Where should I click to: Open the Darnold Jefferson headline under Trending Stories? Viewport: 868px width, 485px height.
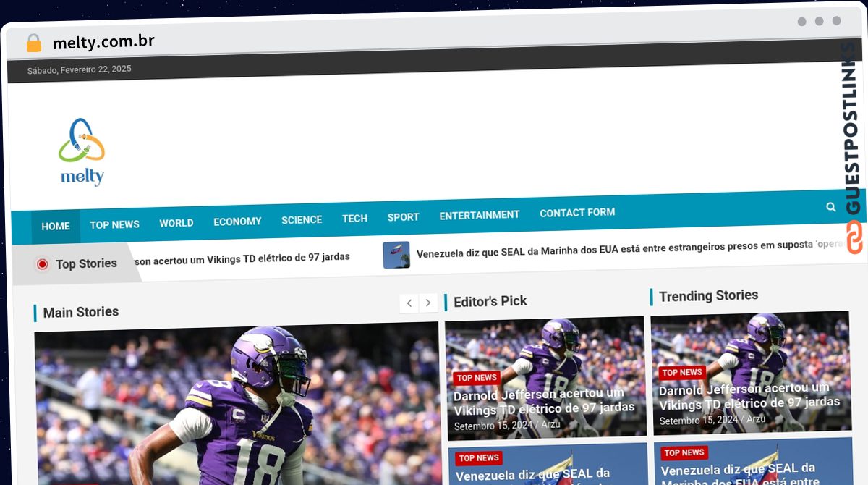click(x=749, y=396)
